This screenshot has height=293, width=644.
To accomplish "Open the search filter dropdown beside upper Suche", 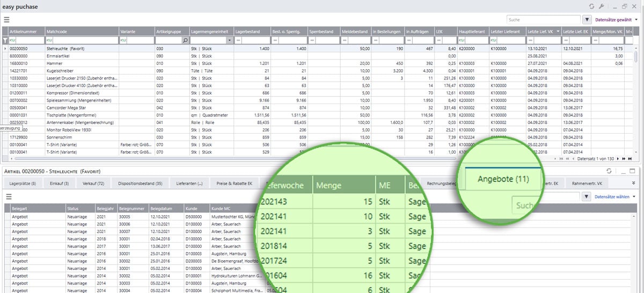I will (x=587, y=19).
